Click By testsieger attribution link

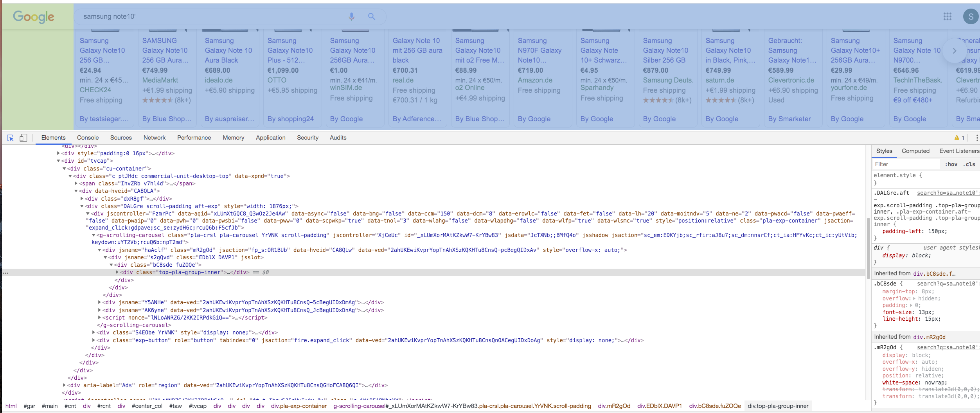pyautogui.click(x=104, y=119)
